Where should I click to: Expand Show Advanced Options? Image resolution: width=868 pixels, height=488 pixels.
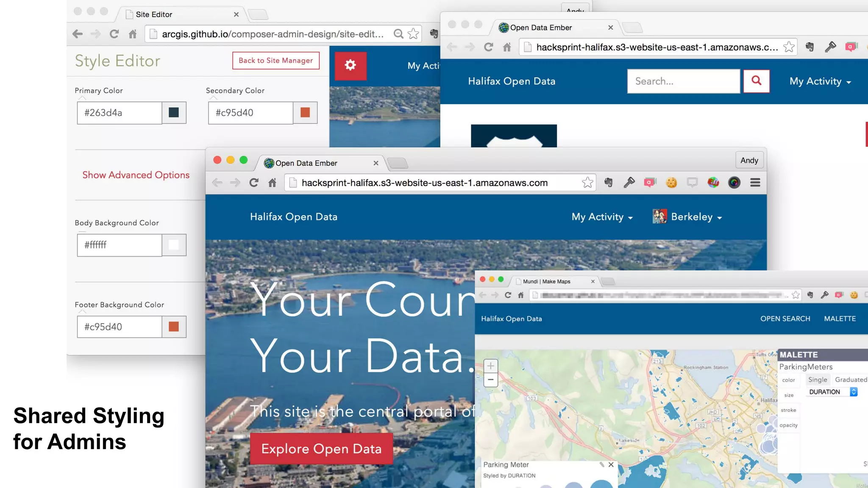[136, 175]
